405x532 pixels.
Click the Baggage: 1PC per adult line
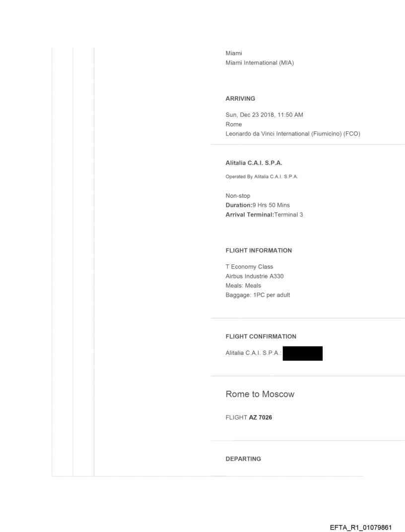pos(258,295)
